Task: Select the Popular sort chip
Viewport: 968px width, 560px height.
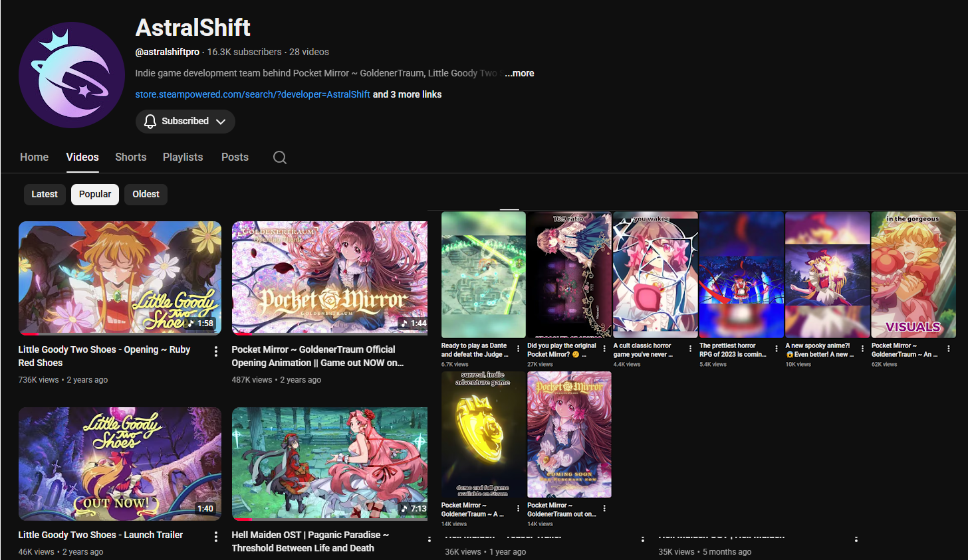Action: pyautogui.click(x=95, y=195)
